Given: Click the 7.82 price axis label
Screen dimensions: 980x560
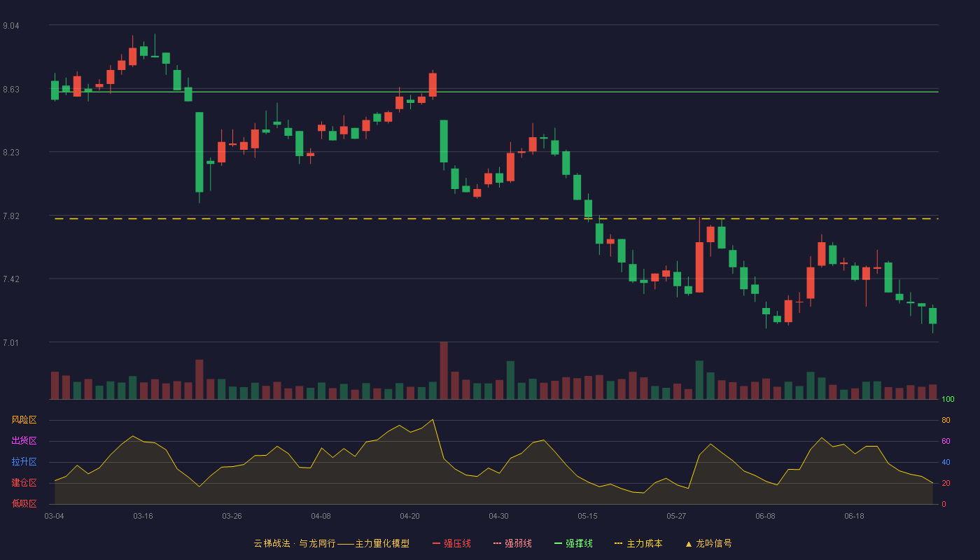Looking at the screenshot, I should [11, 216].
